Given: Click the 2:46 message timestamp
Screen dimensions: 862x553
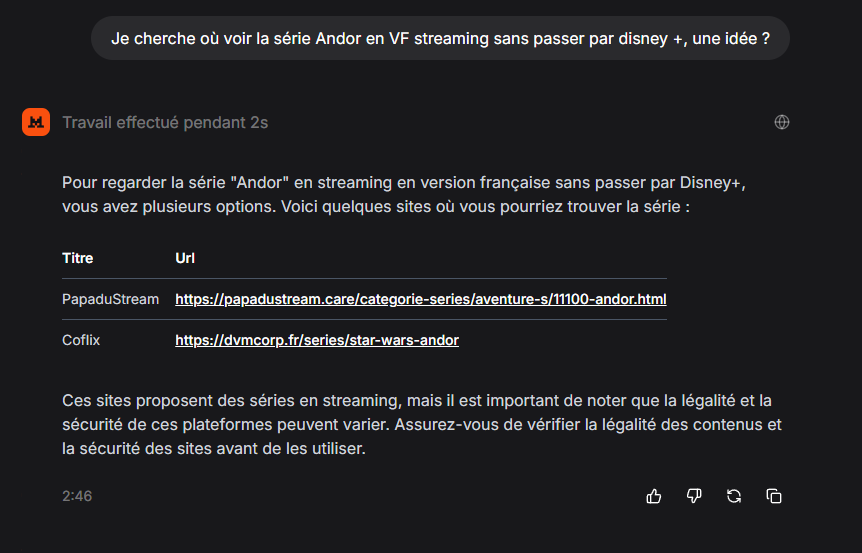Looking at the screenshot, I should 77,496.
